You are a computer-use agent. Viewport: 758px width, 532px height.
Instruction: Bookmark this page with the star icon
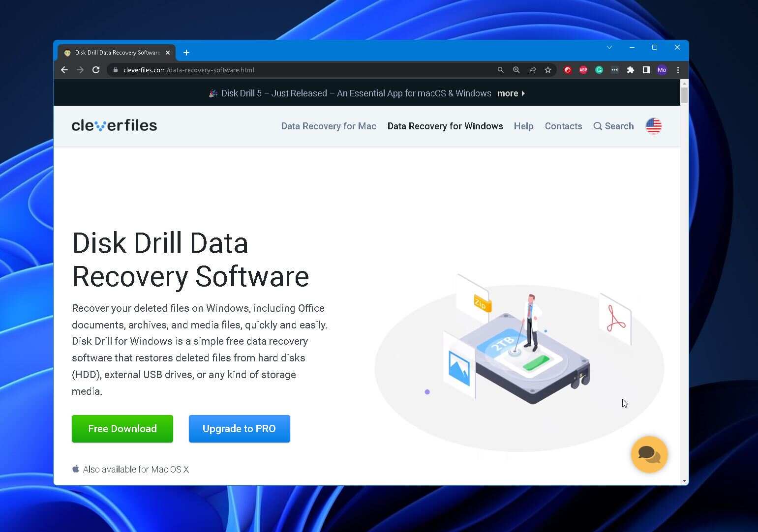pos(548,70)
